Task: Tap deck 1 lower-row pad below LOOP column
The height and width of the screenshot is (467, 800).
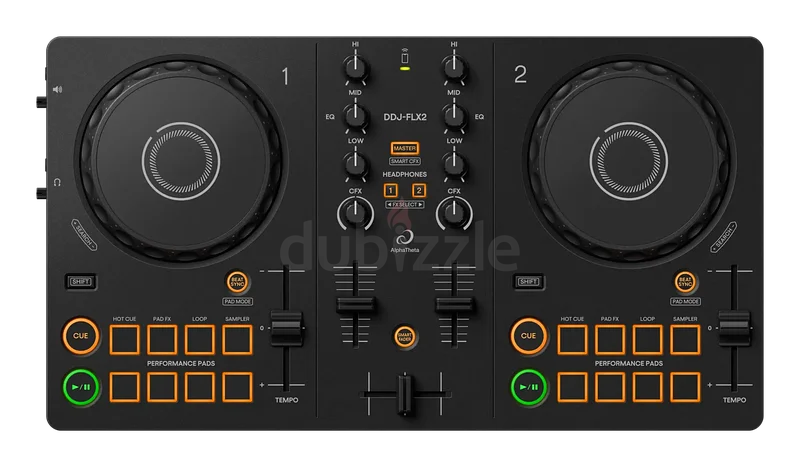Action: click(199, 387)
